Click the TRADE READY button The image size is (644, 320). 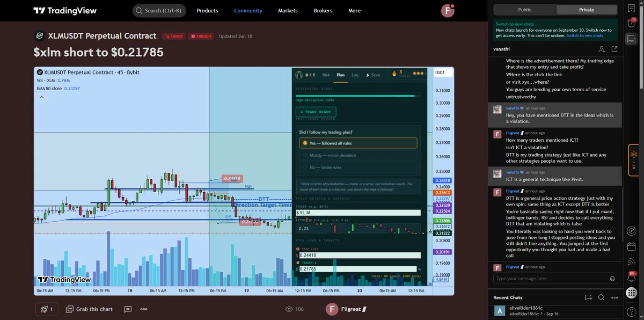pos(316,112)
